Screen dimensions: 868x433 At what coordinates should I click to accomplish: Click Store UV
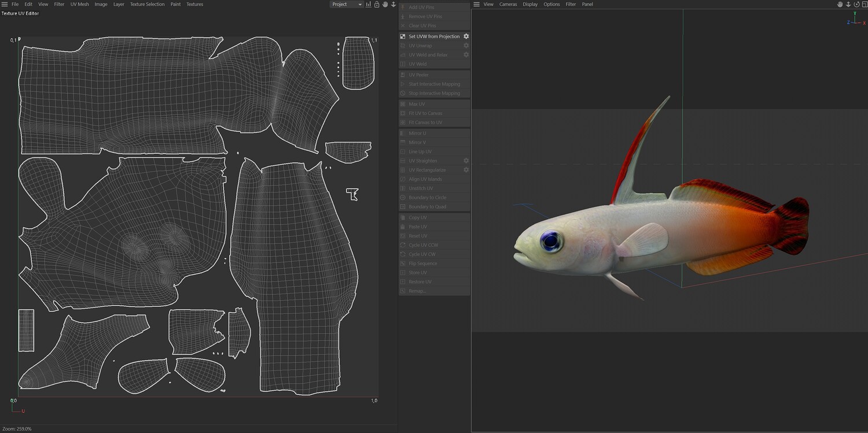pyautogui.click(x=434, y=272)
